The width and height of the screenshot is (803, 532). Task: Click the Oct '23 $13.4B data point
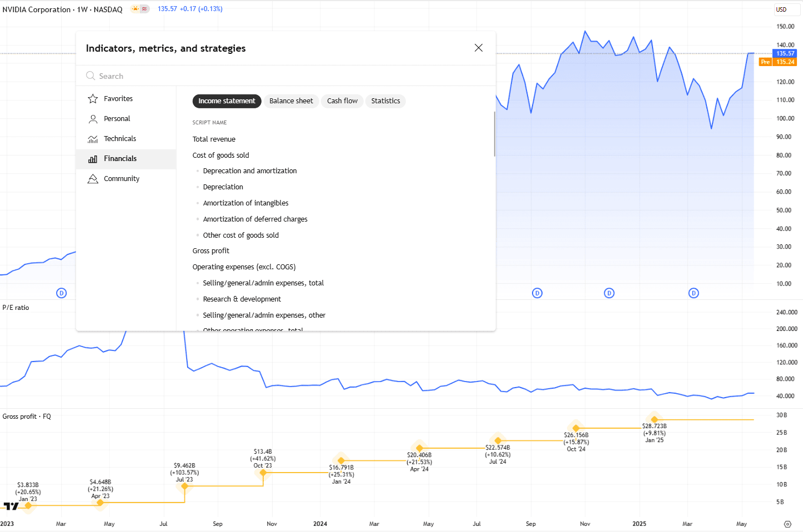(x=263, y=473)
